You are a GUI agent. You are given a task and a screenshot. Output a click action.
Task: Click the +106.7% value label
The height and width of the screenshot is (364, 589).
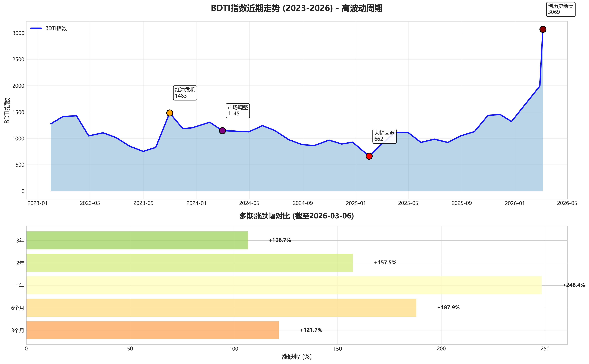(x=280, y=240)
